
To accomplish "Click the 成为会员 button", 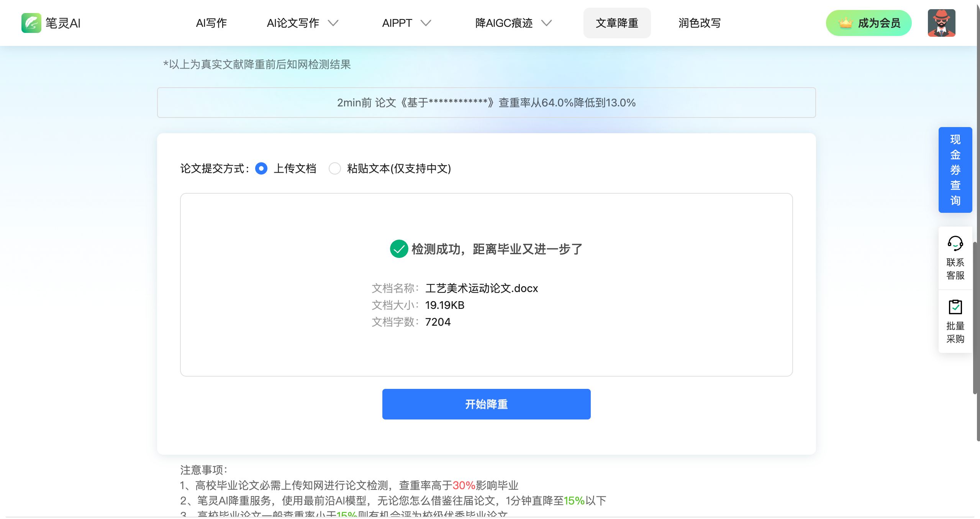I will (x=869, y=23).
